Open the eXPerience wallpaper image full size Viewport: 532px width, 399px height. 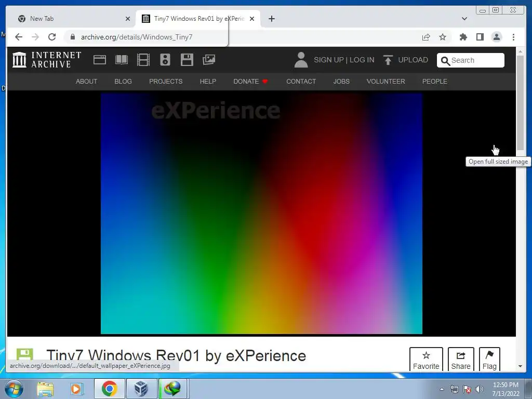[x=261, y=214]
